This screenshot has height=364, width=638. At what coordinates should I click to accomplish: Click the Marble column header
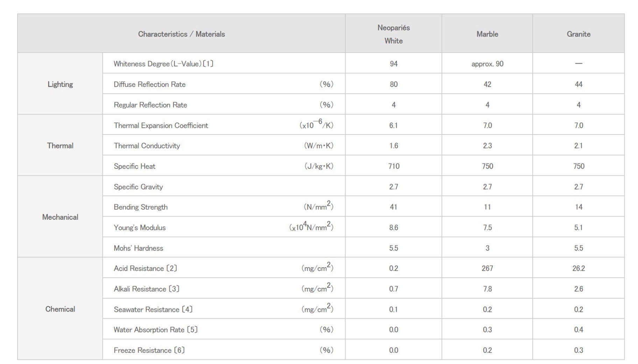(x=487, y=34)
